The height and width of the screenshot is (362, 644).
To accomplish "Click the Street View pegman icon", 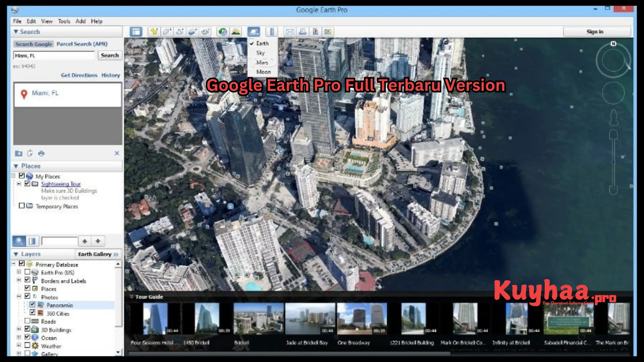I will coord(613,118).
